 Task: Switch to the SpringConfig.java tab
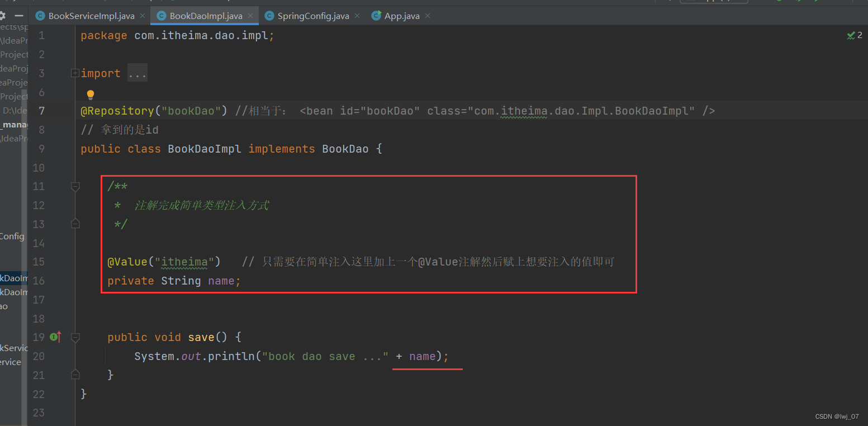pyautogui.click(x=313, y=16)
